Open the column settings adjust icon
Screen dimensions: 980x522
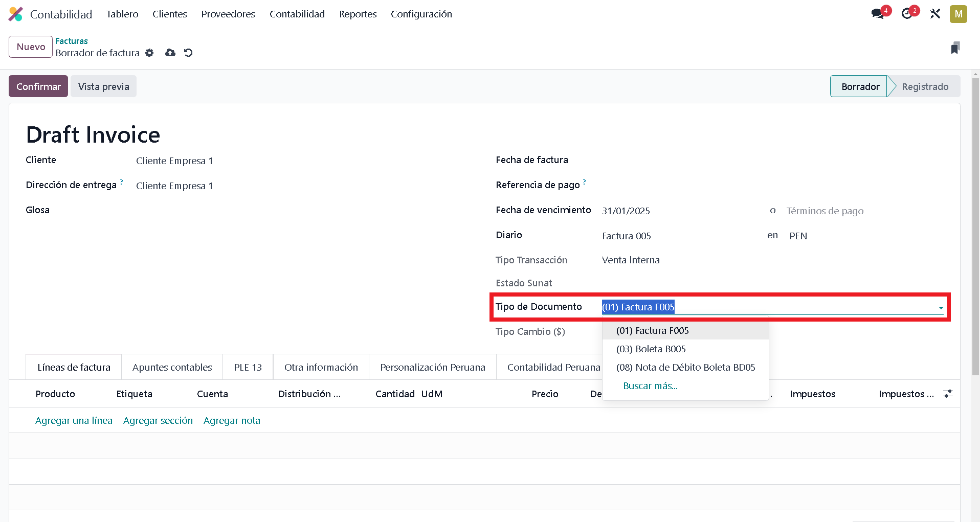coord(948,394)
